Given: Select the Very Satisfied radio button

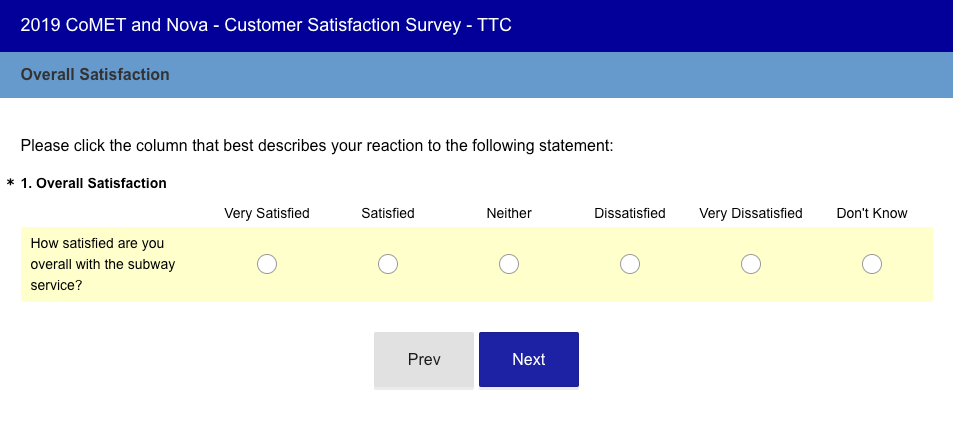Looking at the screenshot, I should pyautogui.click(x=267, y=264).
